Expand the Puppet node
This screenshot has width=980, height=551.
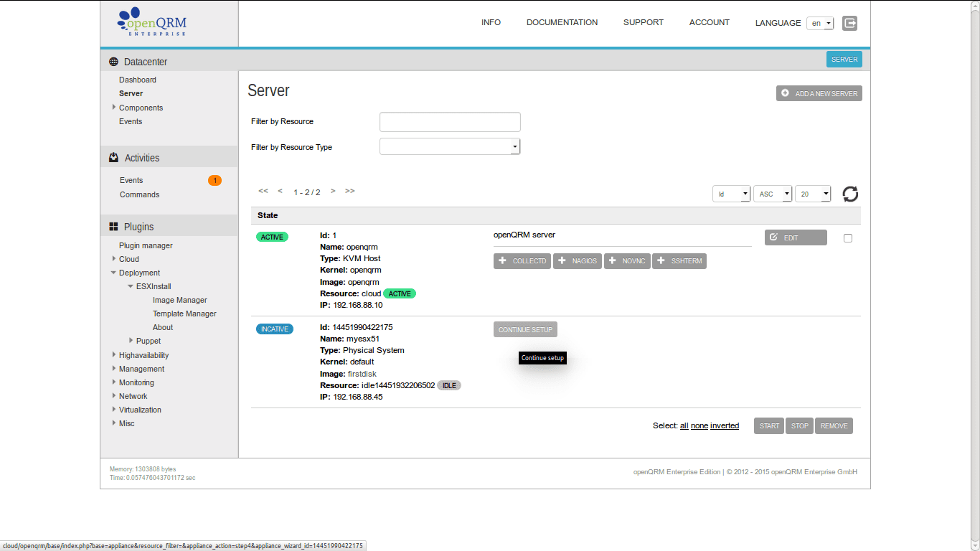tap(131, 340)
